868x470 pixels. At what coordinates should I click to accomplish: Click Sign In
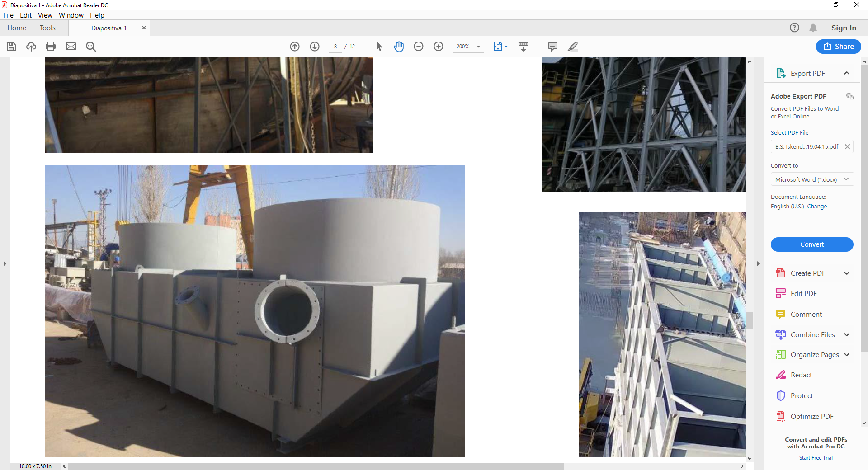coord(844,28)
